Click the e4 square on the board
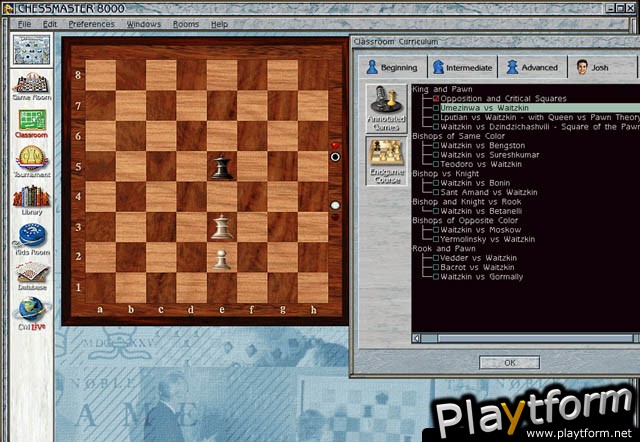Screen dimensions: 640x442 (x=222, y=197)
